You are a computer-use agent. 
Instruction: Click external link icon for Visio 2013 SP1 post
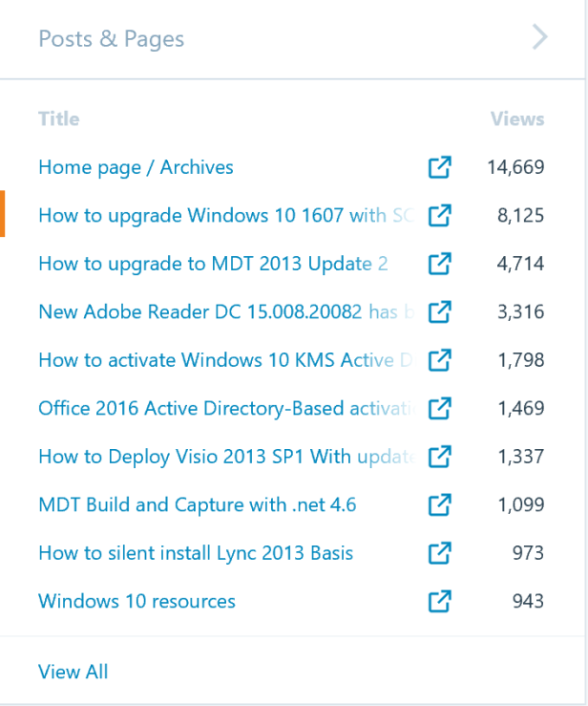coord(439,457)
